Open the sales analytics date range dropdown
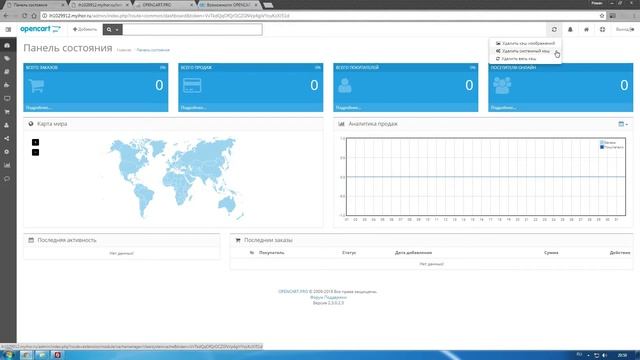640x360 pixels. click(623, 124)
